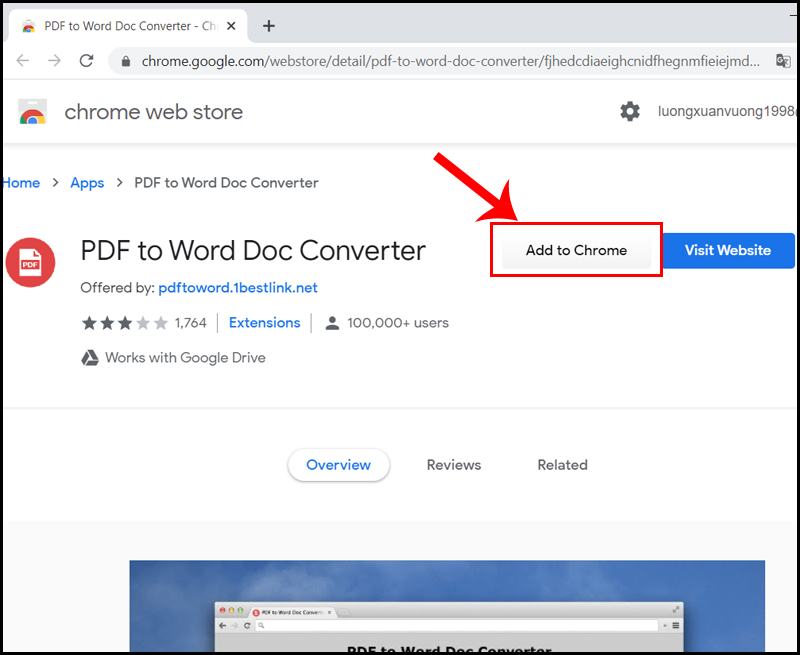
Task: Switch to the Reviews tab
Action: click(454, 465)
